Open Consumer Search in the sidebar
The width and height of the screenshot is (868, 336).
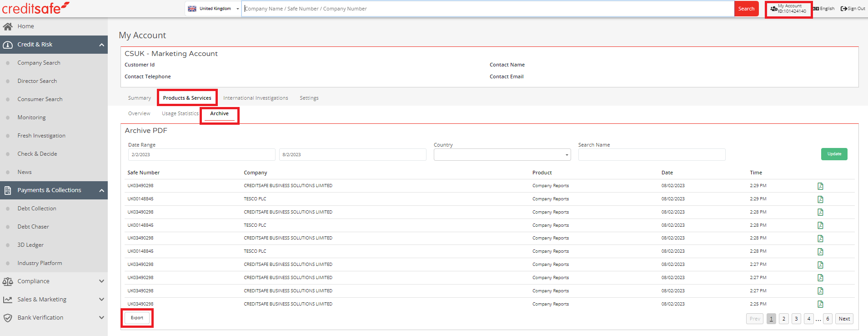pos(40,99)
